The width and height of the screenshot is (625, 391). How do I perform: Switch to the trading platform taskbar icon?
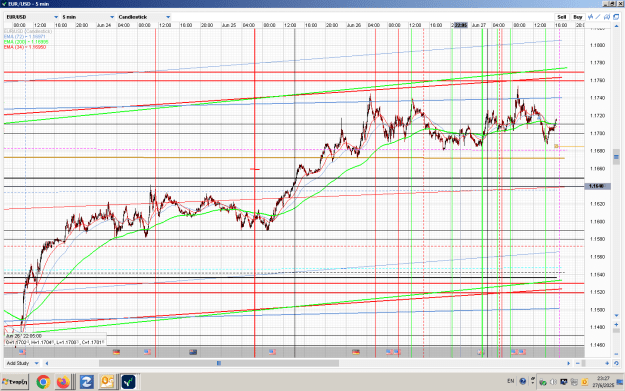click(x=128, y=382)
